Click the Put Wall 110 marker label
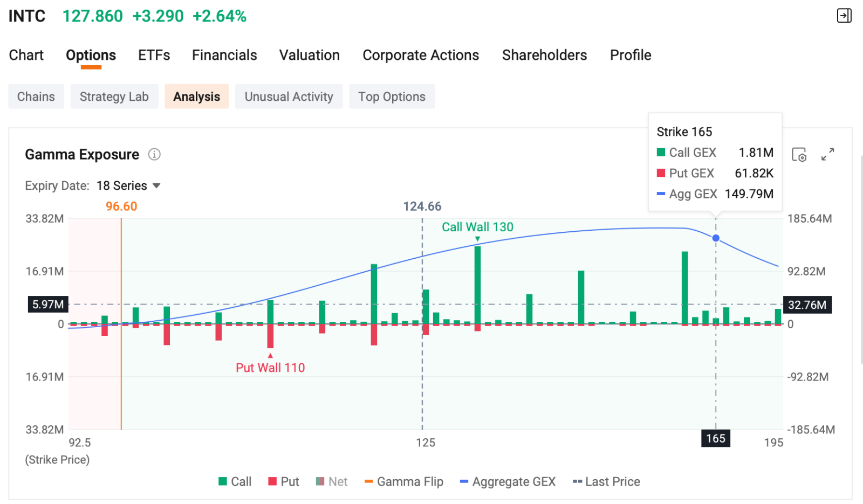The width and height of the screenshot is (863, 504). click(x=270, y=368)
